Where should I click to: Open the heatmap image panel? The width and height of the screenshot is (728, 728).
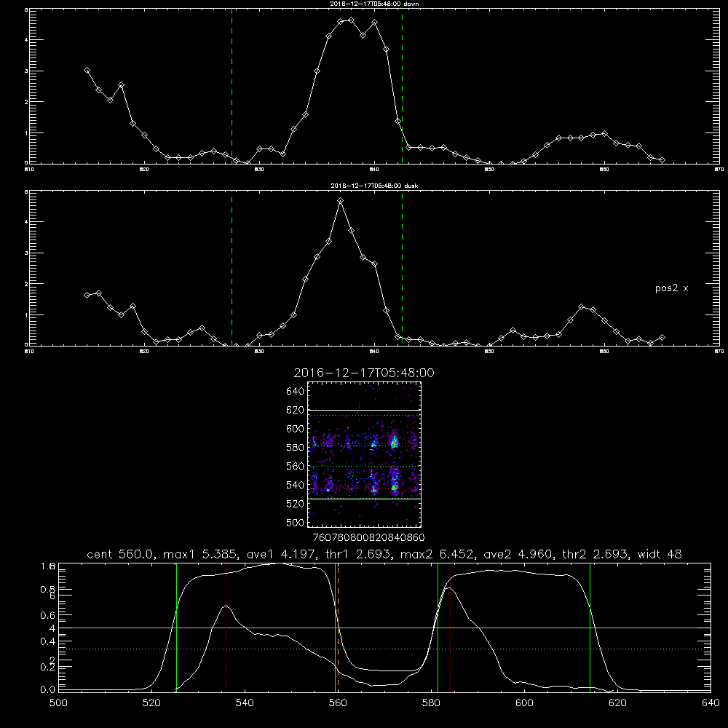coord(364,454)
